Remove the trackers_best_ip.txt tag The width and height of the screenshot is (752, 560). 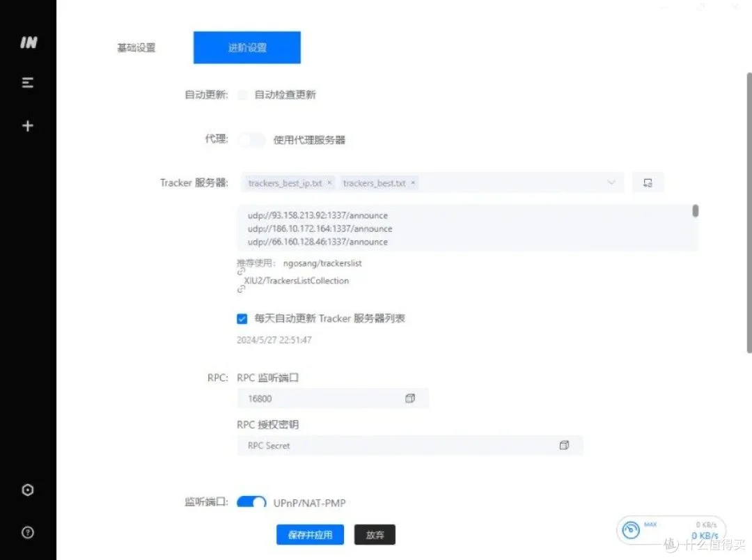(329, 183)
